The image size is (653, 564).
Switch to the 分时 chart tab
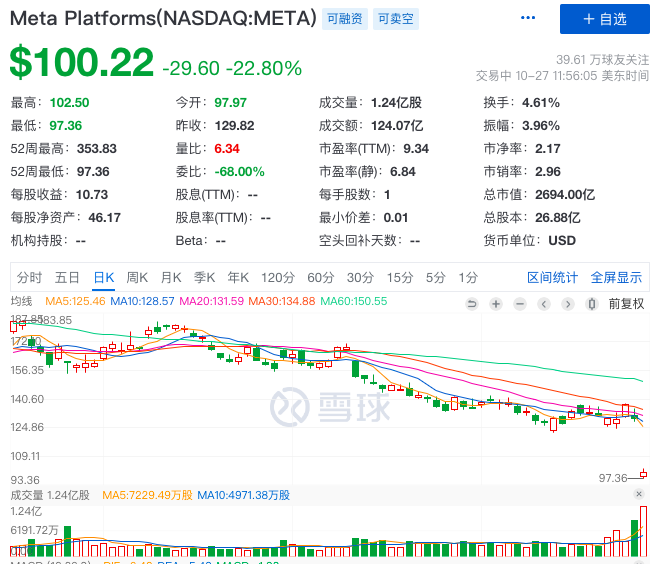point(29,277)
